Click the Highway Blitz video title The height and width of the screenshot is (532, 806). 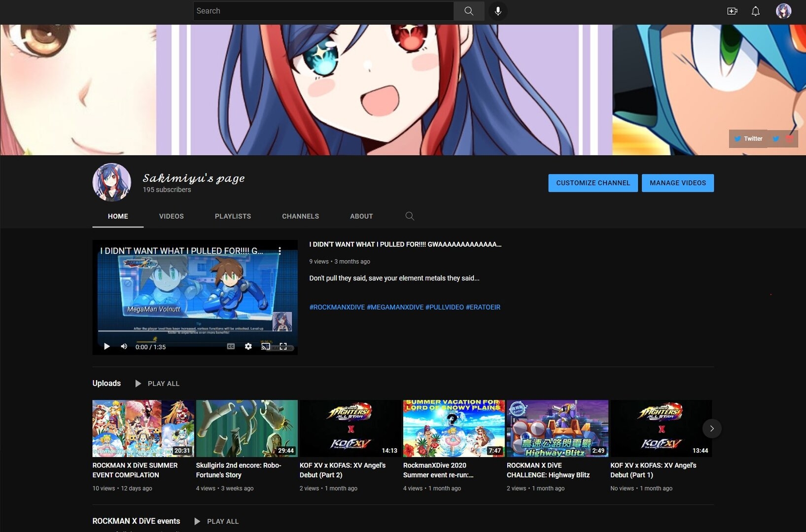click(x=548, y=470)
